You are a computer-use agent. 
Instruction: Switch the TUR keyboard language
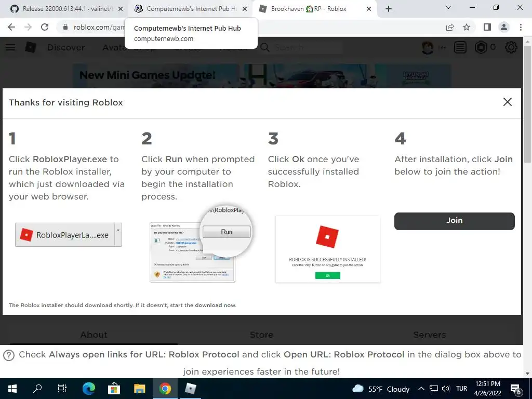pyautogui.click(x=461, y=389)
